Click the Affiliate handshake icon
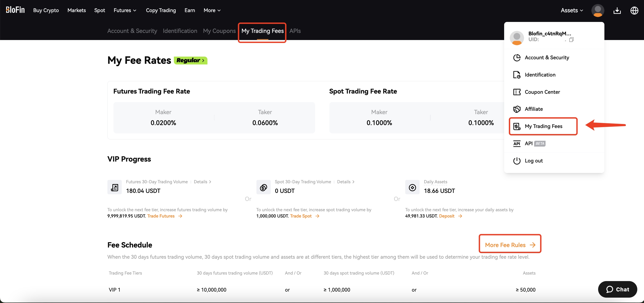This screenshot has width=644, height=303. [x=517, y=109]
